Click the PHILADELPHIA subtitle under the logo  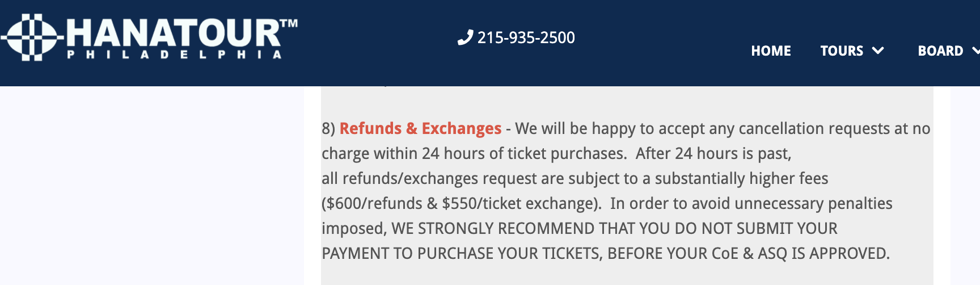(174, 55)
